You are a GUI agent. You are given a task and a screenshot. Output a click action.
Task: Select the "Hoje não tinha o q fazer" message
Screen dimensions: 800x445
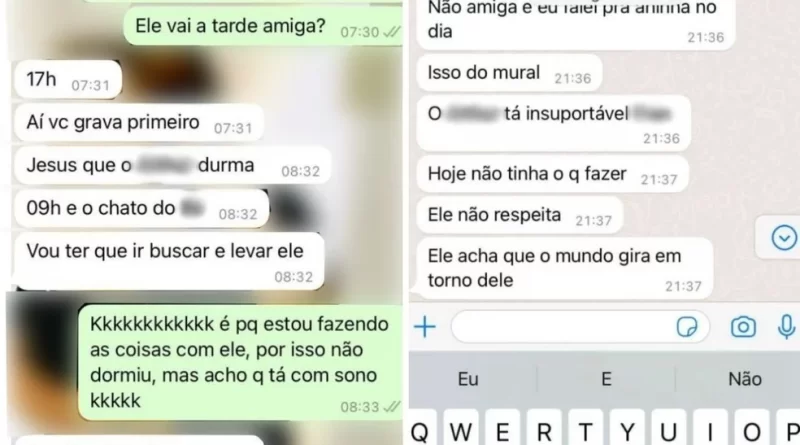click(553, 174)
